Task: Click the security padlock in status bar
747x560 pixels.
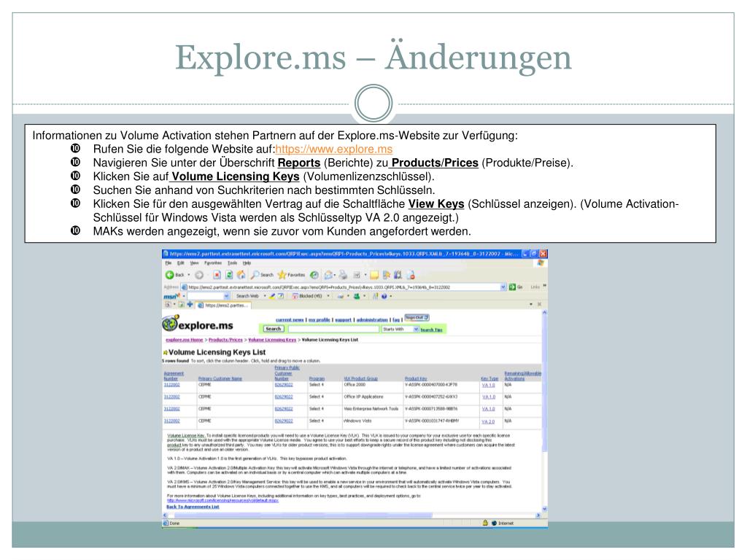Action: [x=485, y=523]
